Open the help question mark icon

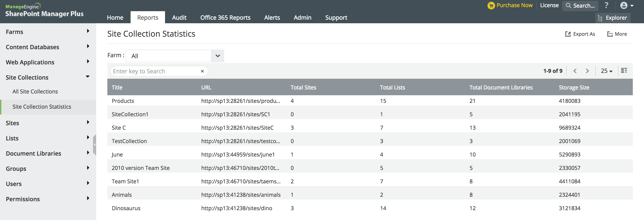[x=606, y=5]
